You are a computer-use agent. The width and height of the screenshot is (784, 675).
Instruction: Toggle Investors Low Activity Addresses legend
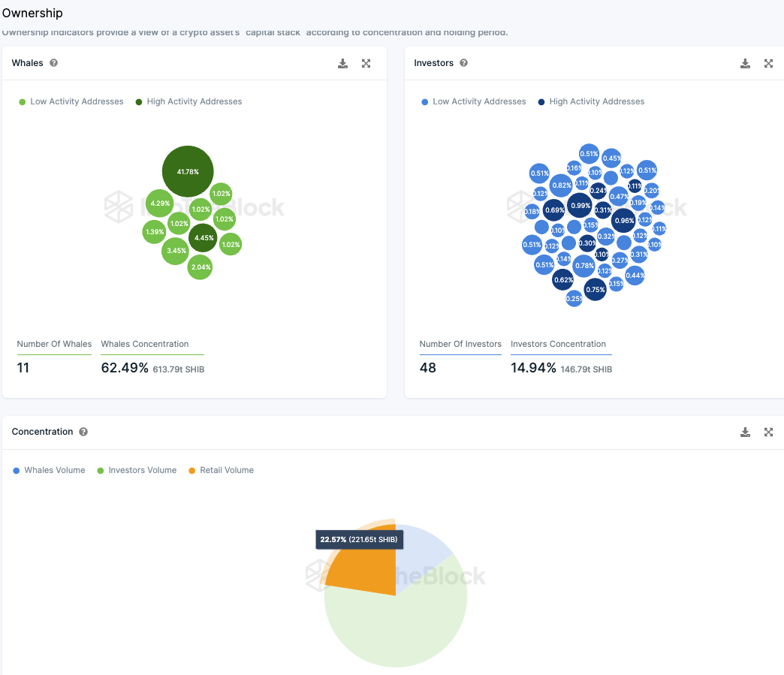(474, 101)
